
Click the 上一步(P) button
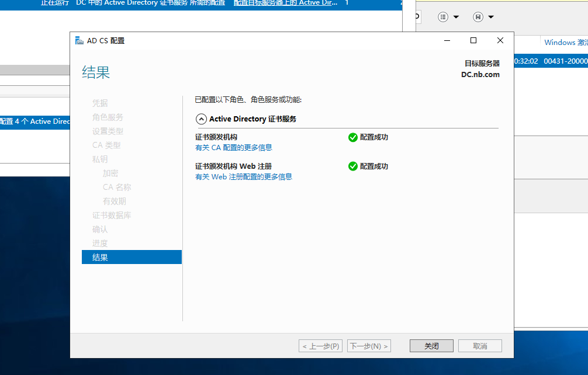[x=321, y=346]
